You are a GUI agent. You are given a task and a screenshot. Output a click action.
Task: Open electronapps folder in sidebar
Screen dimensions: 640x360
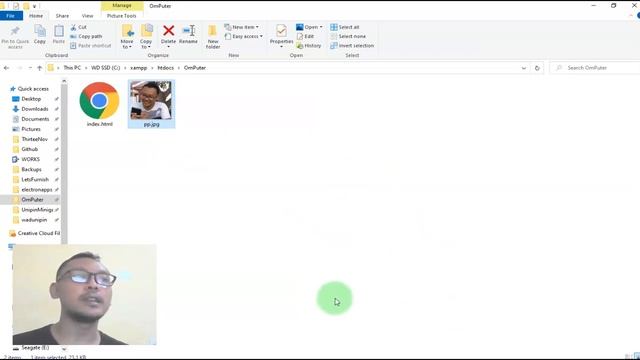coord(37,190)
